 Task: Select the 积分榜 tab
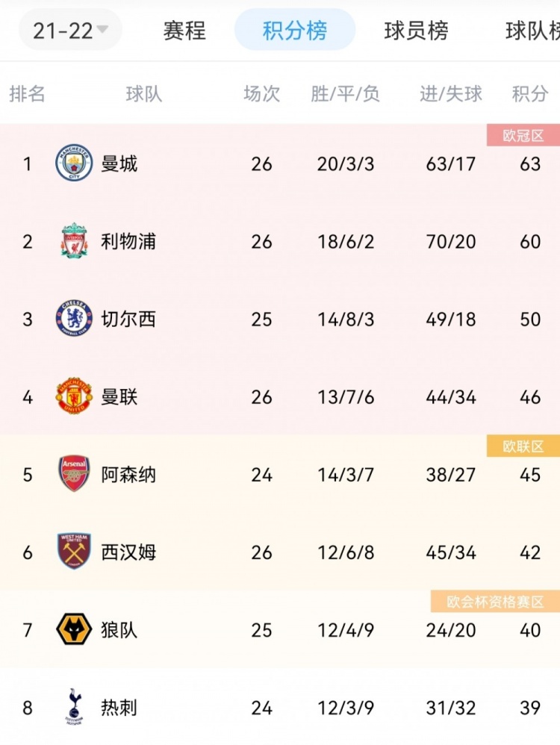[295, 31]
